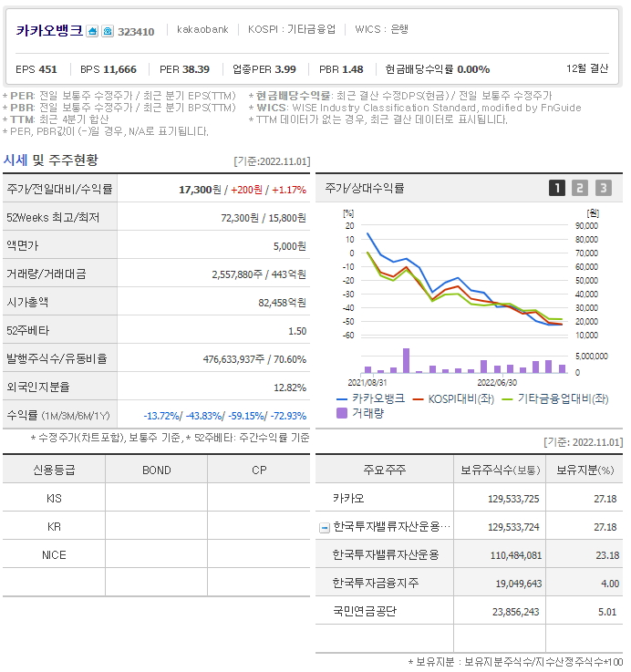Click the KOSPI대비(좌) red legend marker

coord(418,399)
